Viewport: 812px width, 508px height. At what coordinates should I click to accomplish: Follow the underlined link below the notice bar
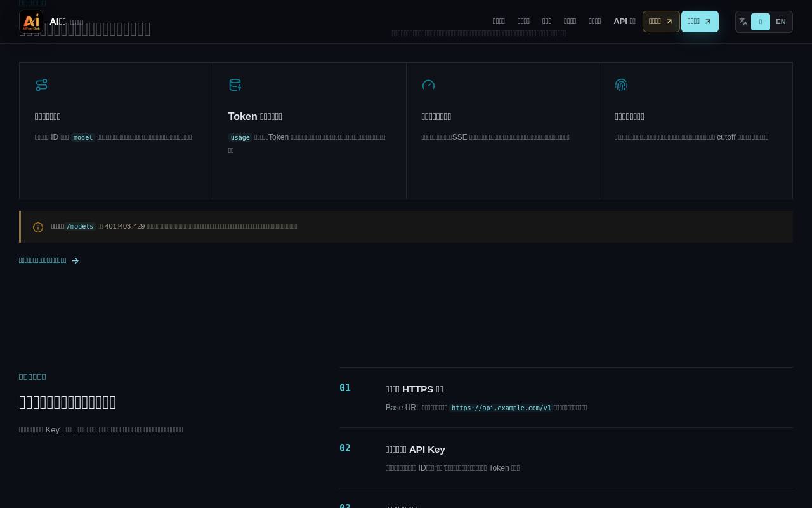[x=43, y=260]
